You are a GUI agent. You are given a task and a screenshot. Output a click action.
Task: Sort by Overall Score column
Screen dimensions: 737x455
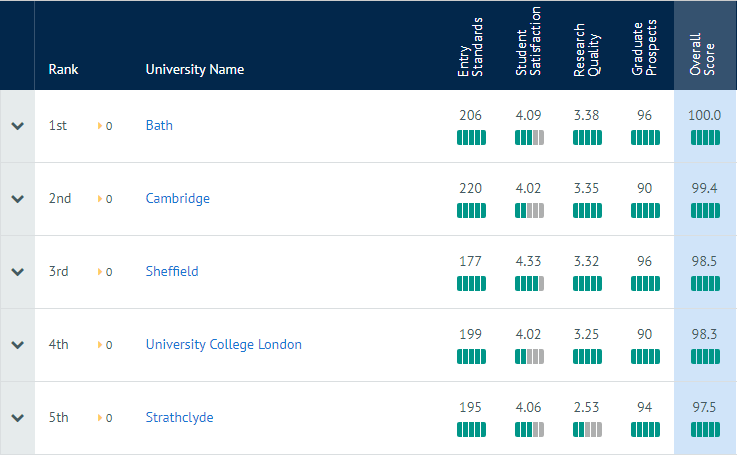tap(703, 52)
